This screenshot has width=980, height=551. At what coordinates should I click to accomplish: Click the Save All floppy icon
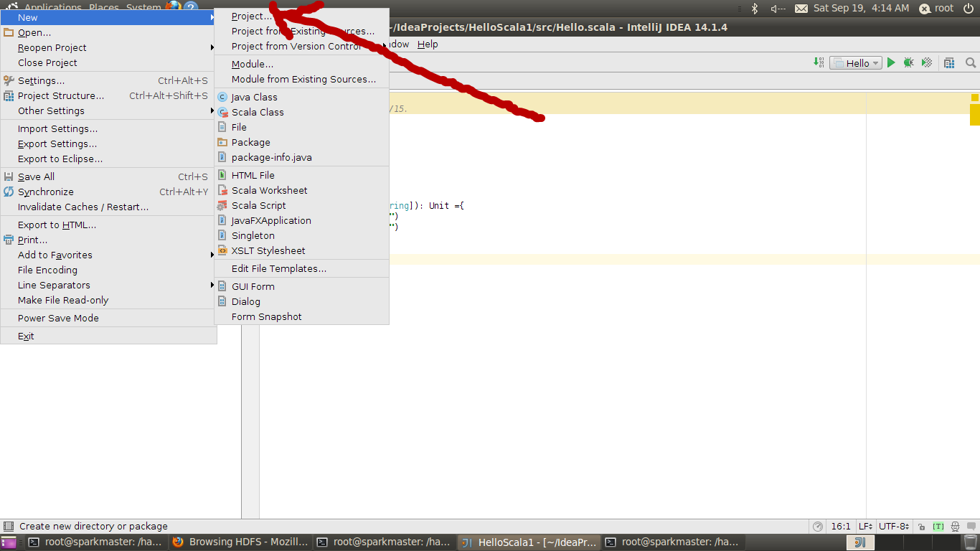(x=9, y=176)
